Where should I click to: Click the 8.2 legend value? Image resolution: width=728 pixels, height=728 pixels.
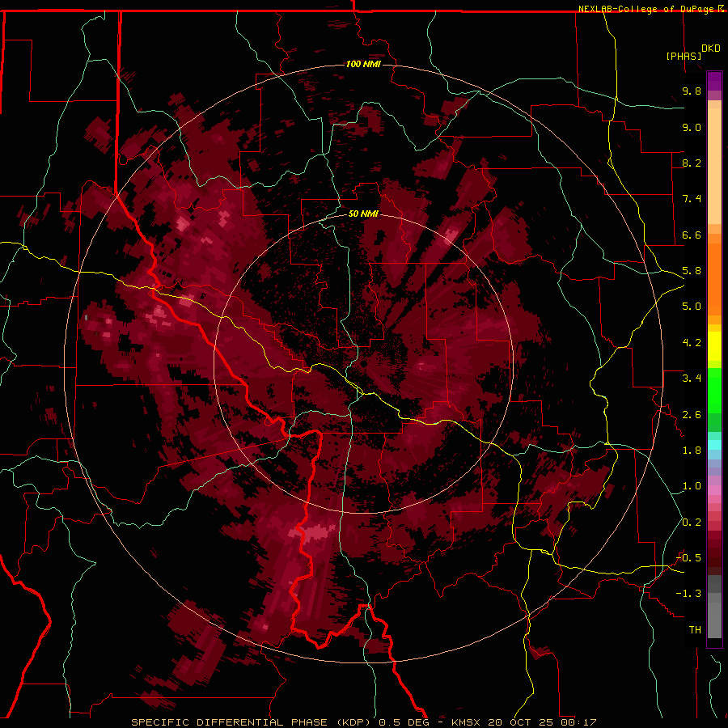click(692, 163)
